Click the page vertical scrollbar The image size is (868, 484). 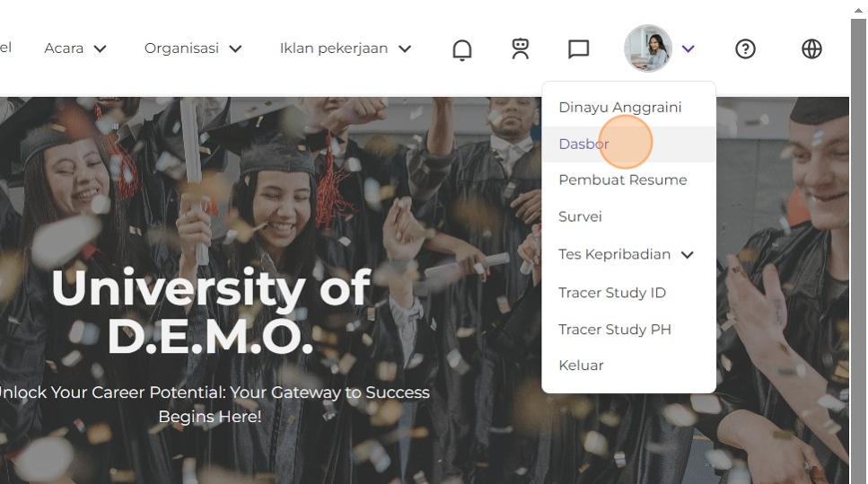click(x=858, y=242)
